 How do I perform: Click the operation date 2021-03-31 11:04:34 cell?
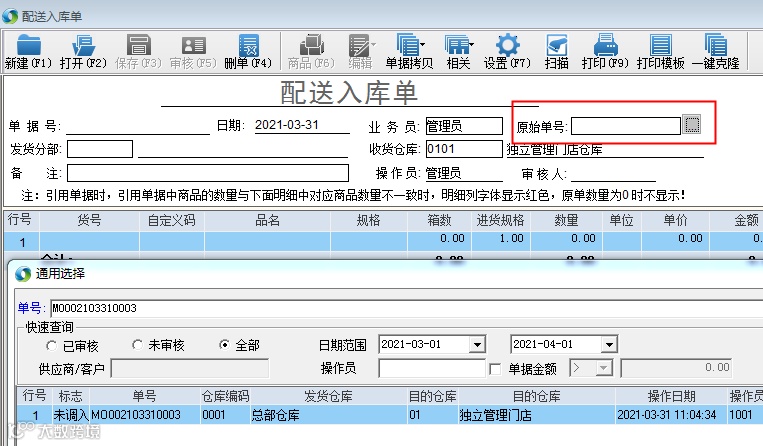point(671,415)
